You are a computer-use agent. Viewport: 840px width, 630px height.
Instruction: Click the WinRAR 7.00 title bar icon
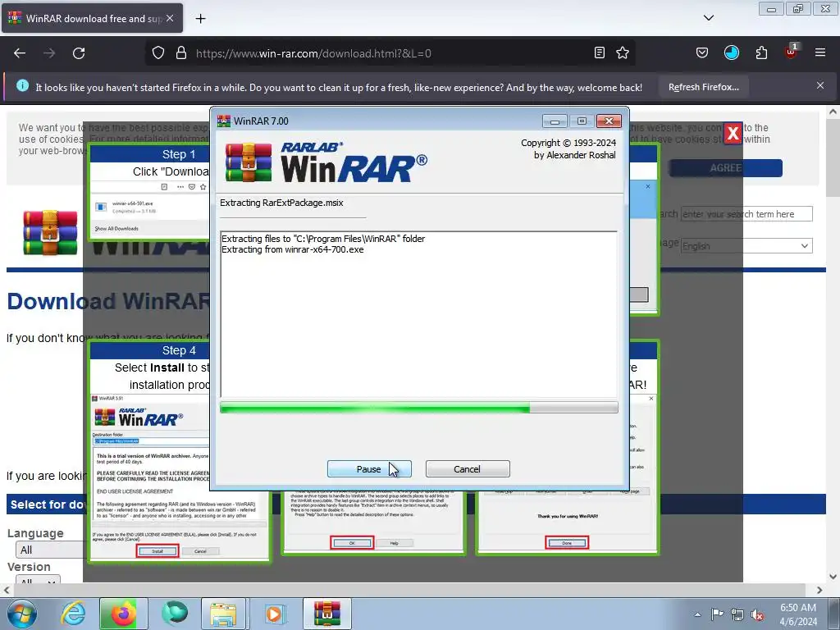[224, 121]
